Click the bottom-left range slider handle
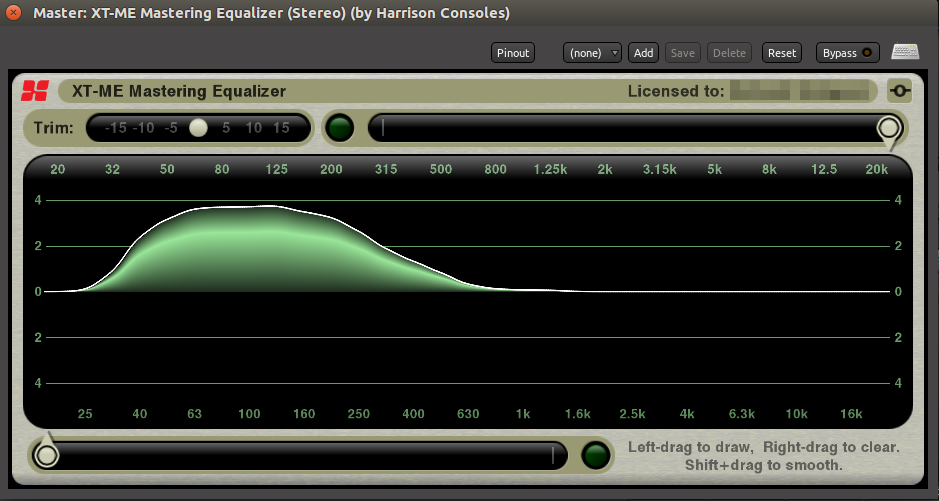939x501 pixels. pyautogui.click(x=47, y=454)
